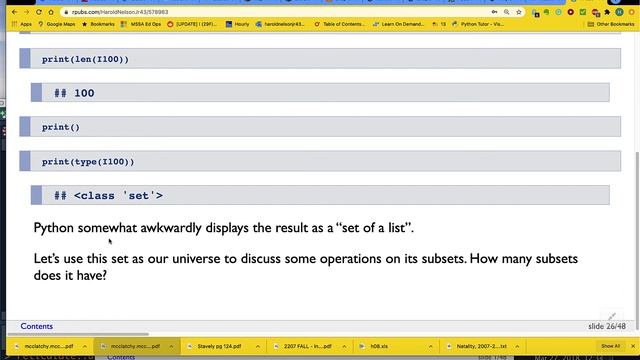The height and width of the screenshot is (360, 640).
Task: Open the Python Tutor bookmark
Action: 478,24
